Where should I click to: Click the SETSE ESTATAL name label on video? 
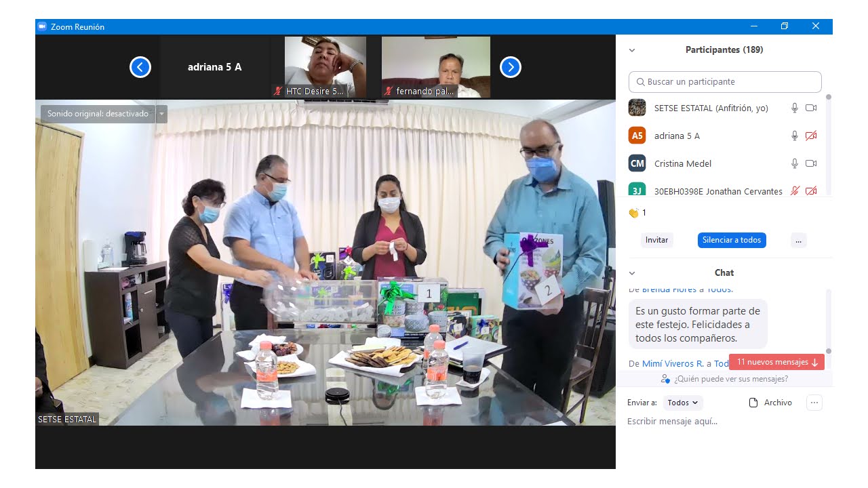click(x=67, y=420)
